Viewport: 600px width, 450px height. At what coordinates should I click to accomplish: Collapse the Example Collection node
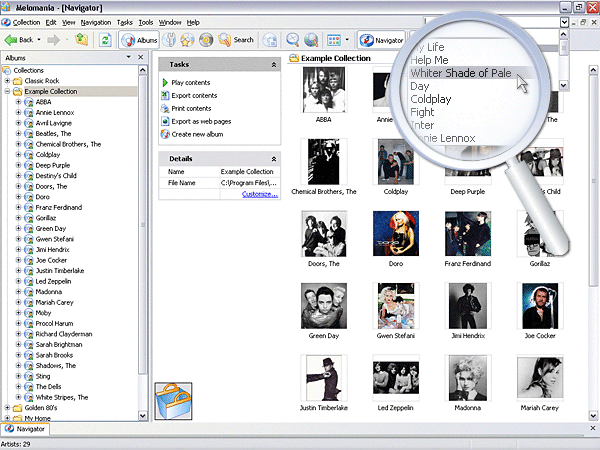click(7, 91)
